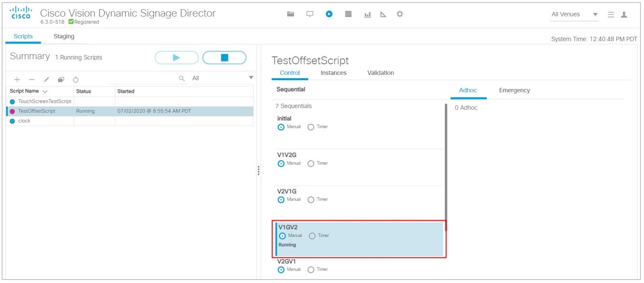Open the calendar schedule icon in top toolbar
The height and width of the screenshot is (283, 644).
(348, 14)
